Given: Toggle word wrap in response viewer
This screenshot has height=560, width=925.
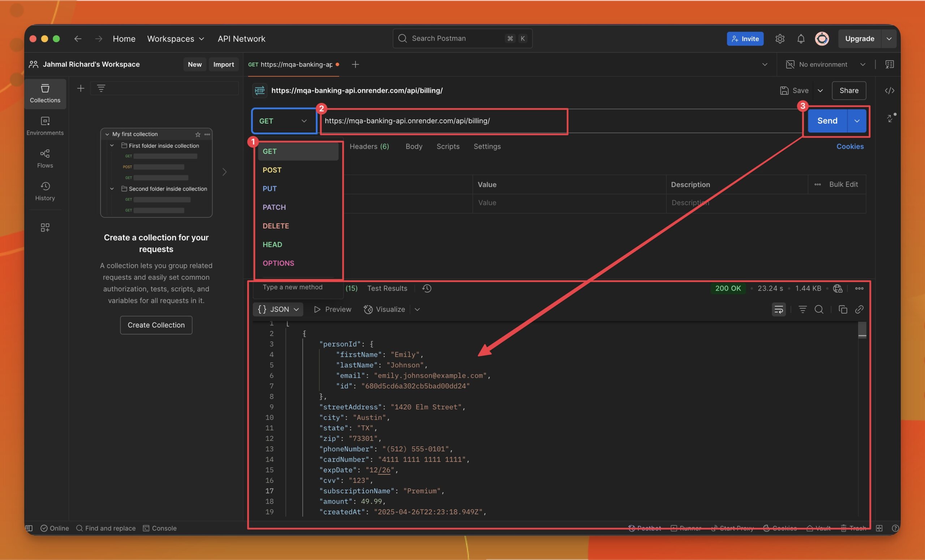Looking at the screenshot, I should click(779, 309).
